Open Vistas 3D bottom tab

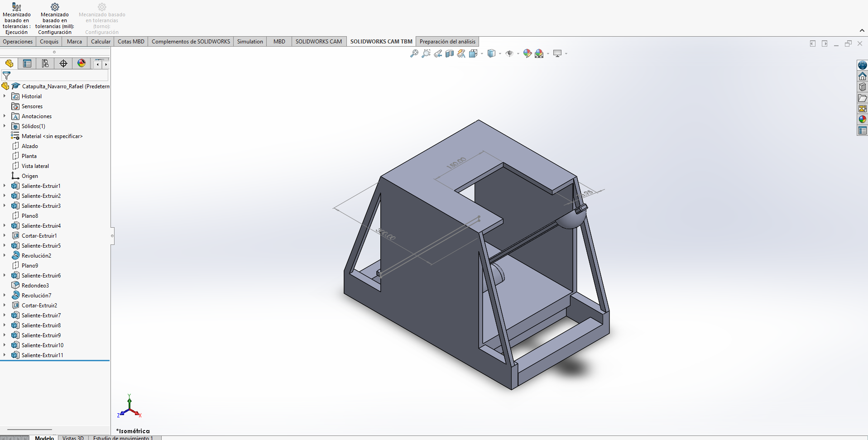click(73, 438)
